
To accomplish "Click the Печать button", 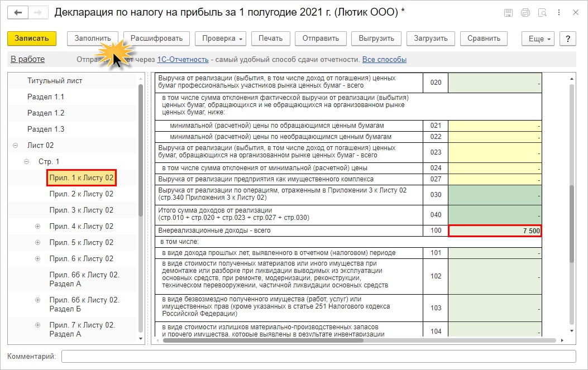I will pyautogui.click(x=270, y=39).
